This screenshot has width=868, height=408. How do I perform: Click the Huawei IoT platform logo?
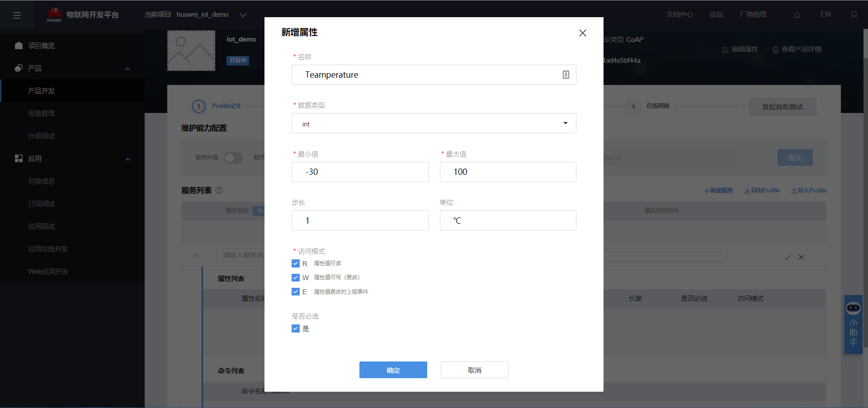coord(54,14)
